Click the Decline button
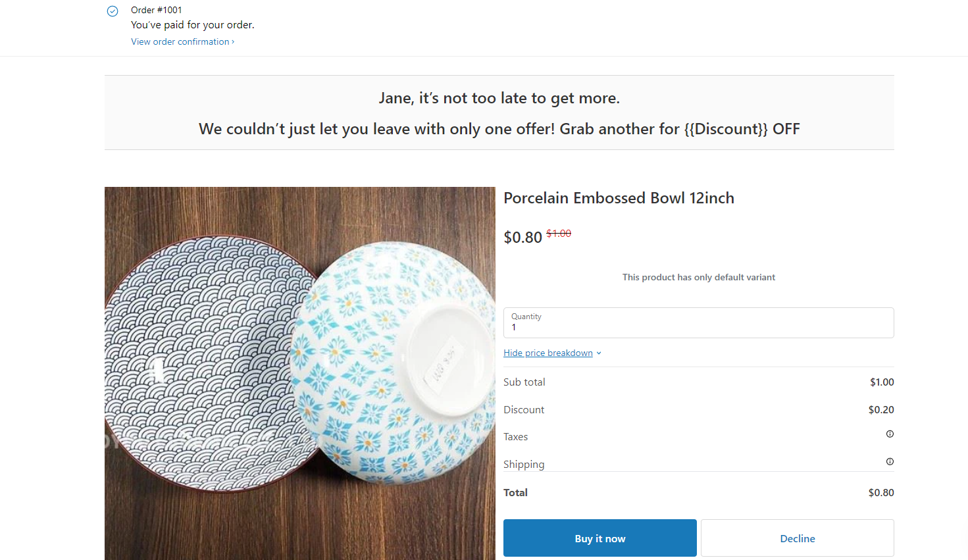 point(797,538)
